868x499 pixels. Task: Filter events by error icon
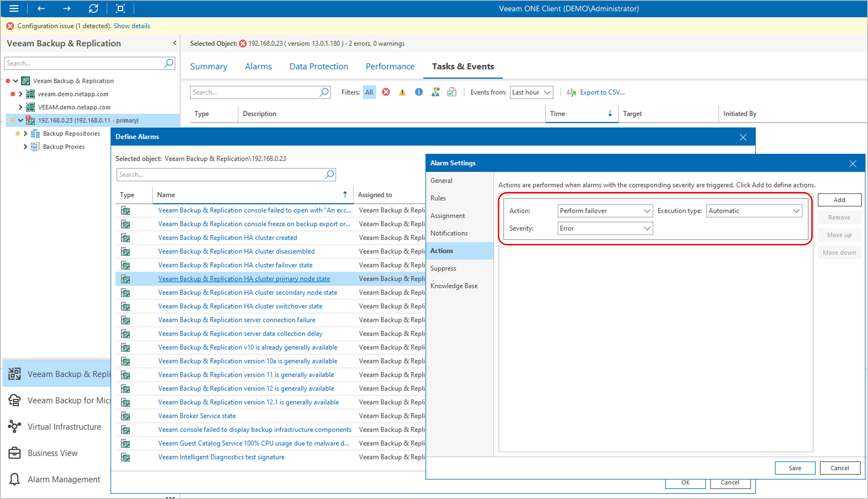386,92
